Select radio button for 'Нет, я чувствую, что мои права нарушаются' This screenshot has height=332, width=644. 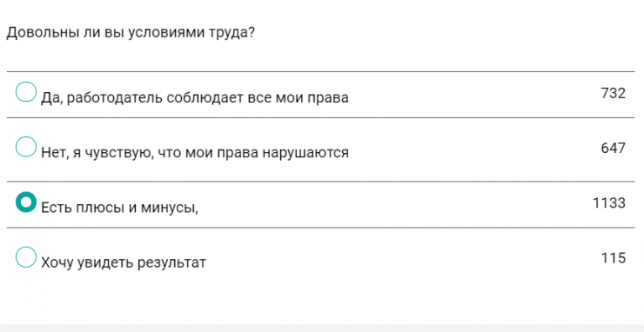point(26,147)
